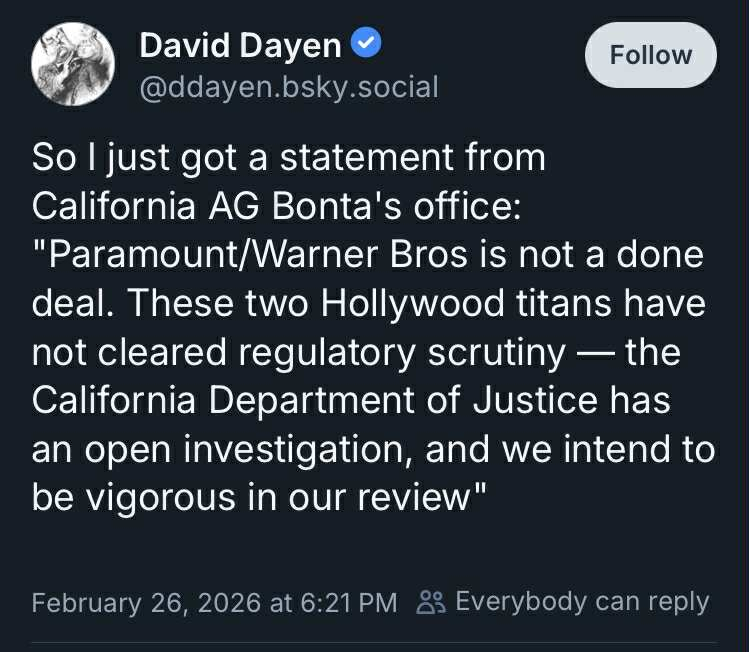Click the @ddayen.bsky.social handle
The width and height of the screenshot is (749, 652).
coord(289,87)
